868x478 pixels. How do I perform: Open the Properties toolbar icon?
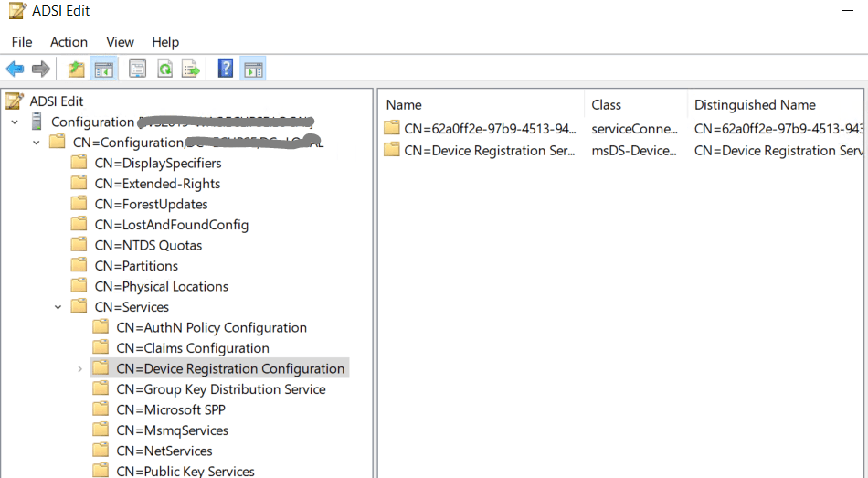coord(138,69)
